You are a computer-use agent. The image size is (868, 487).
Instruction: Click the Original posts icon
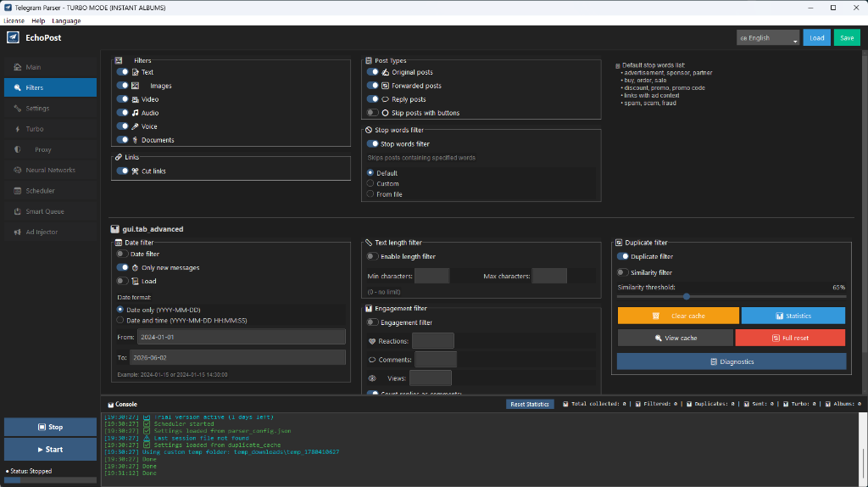[x=386, y=72]
